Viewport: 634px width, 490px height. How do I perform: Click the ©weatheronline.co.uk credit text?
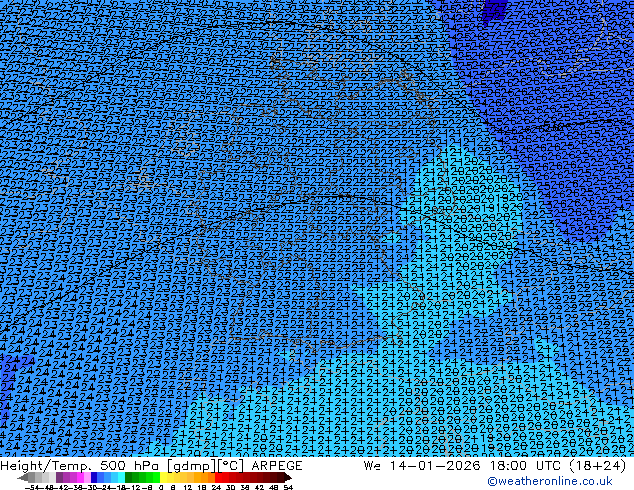tap(550, 481)
